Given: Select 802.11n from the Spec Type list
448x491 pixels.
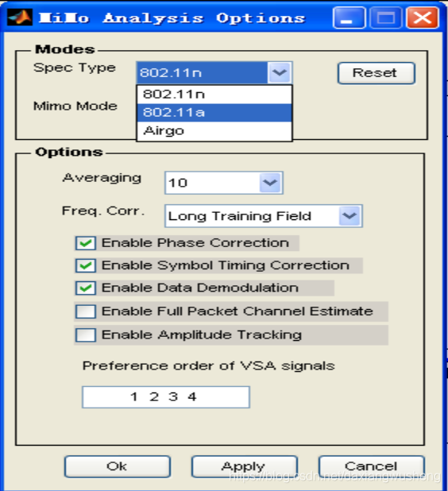Looking at the screenshot, I should click(x=214, y=95).
